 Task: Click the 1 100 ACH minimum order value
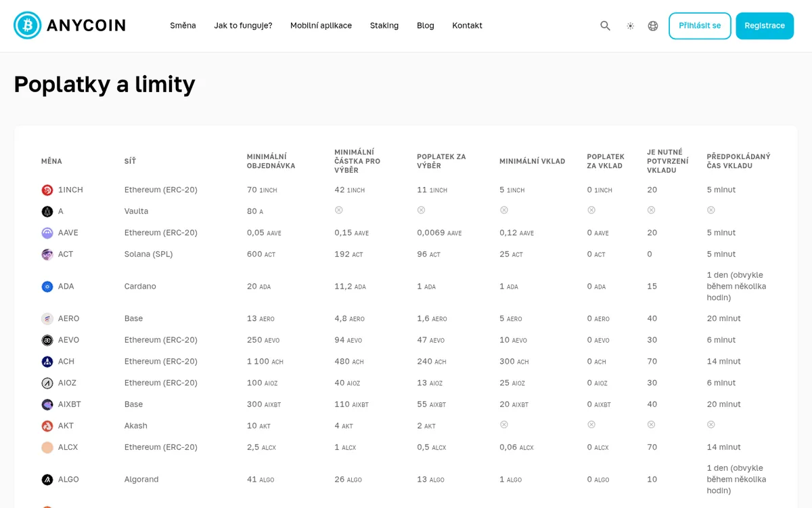click(265, 362)
